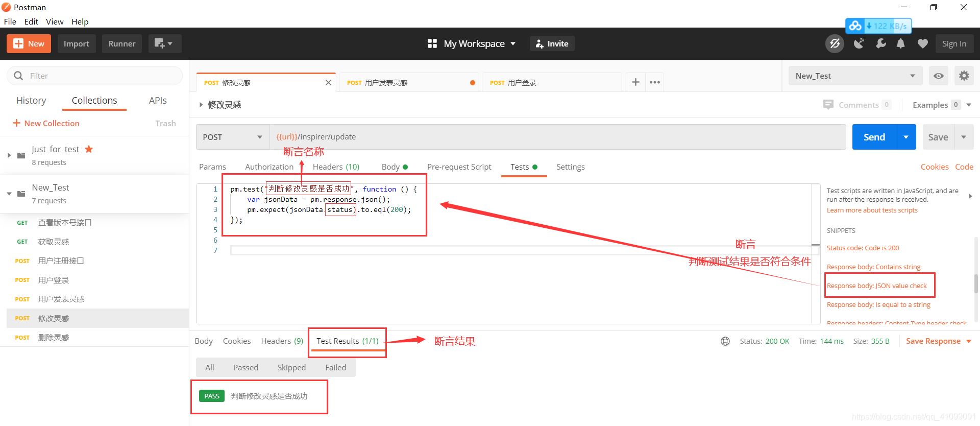Open Save dropdown arrow
This screenshot has width=980, height=426.
click(964, 137)
